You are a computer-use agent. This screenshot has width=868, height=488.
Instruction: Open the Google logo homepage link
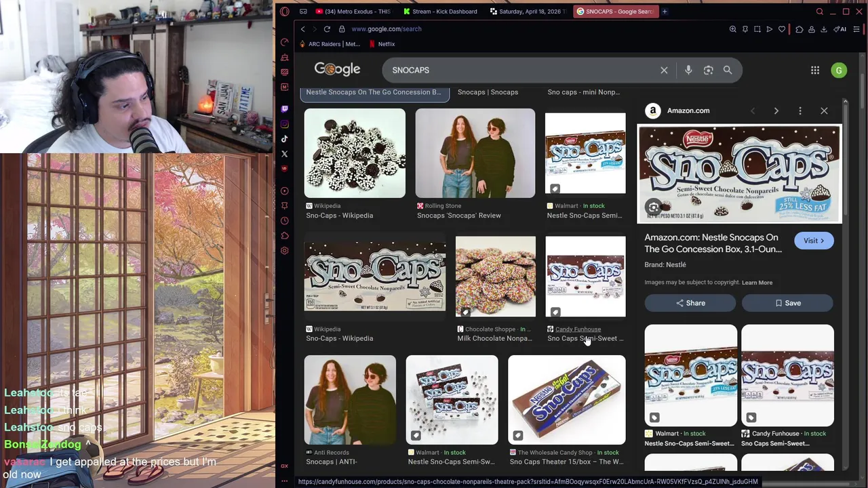pyautogui.click(x=337, y=69)
